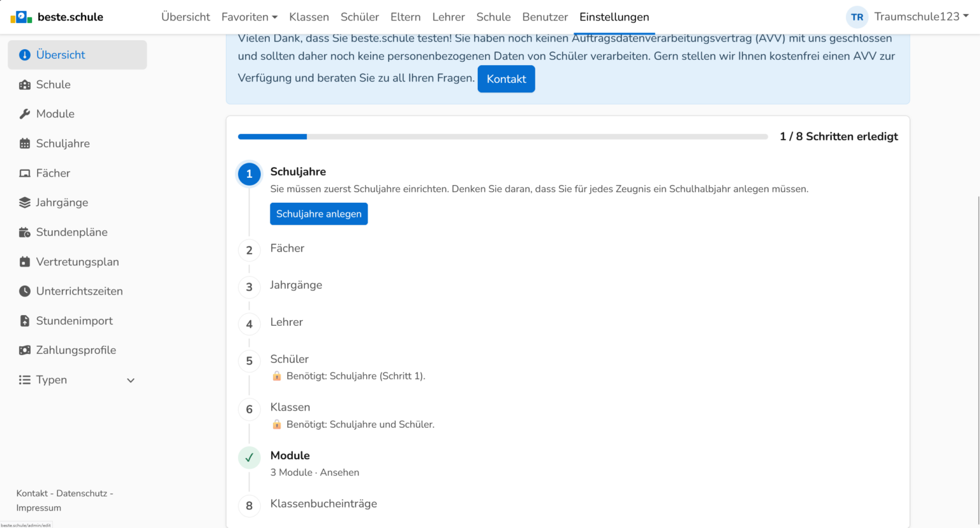
Task: Click step 2 circle for Fächer
Action: 249,251
